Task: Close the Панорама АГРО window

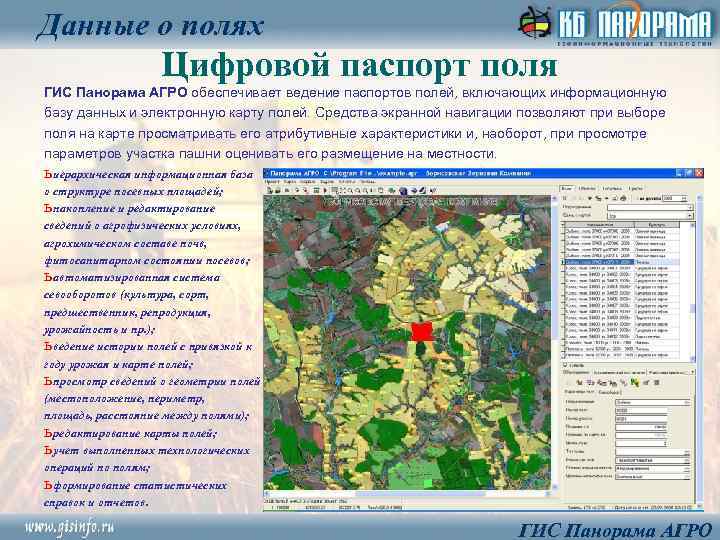Action: coord(699,173)
